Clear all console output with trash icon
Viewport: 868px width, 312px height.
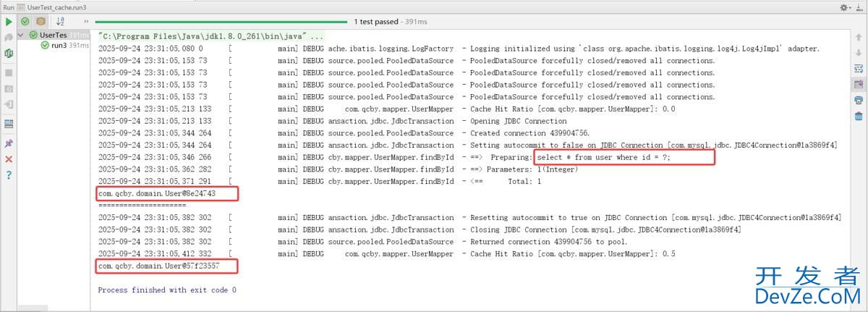[x=859, y=116]
